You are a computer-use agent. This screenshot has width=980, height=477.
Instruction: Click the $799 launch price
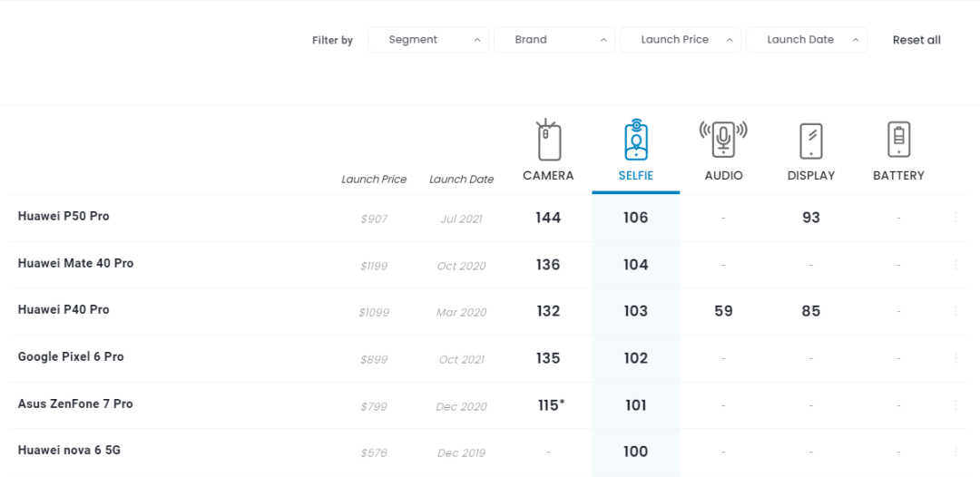click(x=374, y=406)
